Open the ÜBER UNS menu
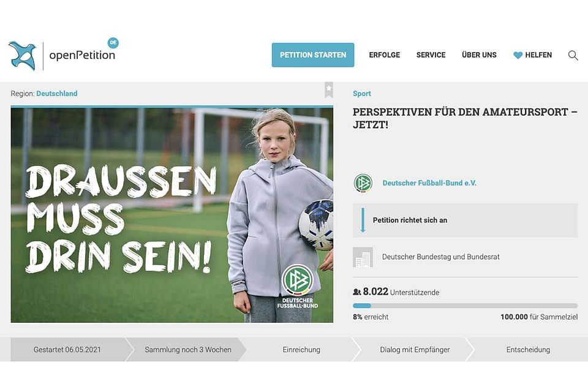Image resolution: width=588 pixels, height=392 pixels. click(x=479, y=55)
